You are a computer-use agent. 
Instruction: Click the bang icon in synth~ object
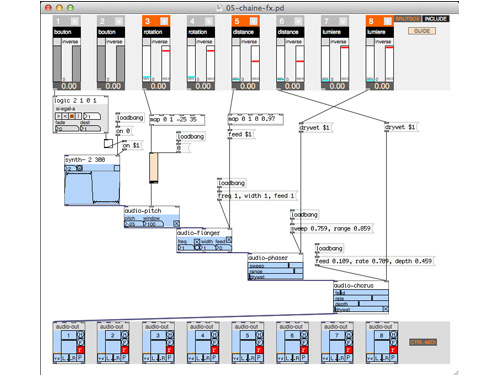coord(80,168)
